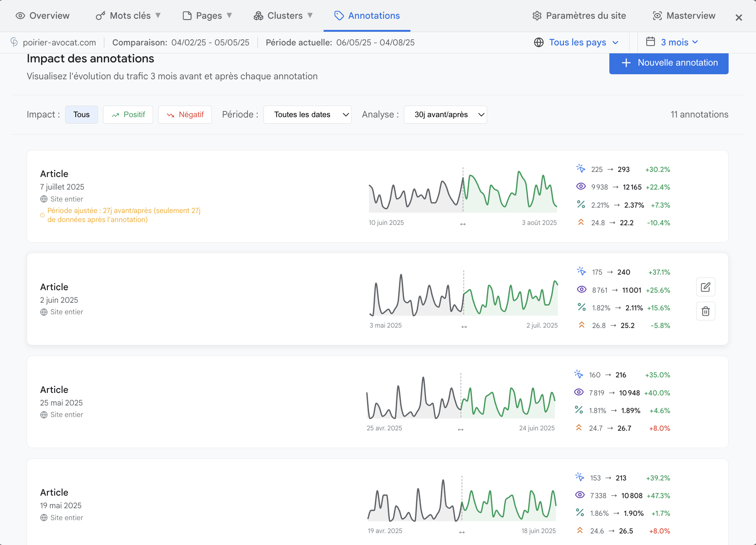Open the Pages tab menu

pyautogui.click(x=208, y=16)
